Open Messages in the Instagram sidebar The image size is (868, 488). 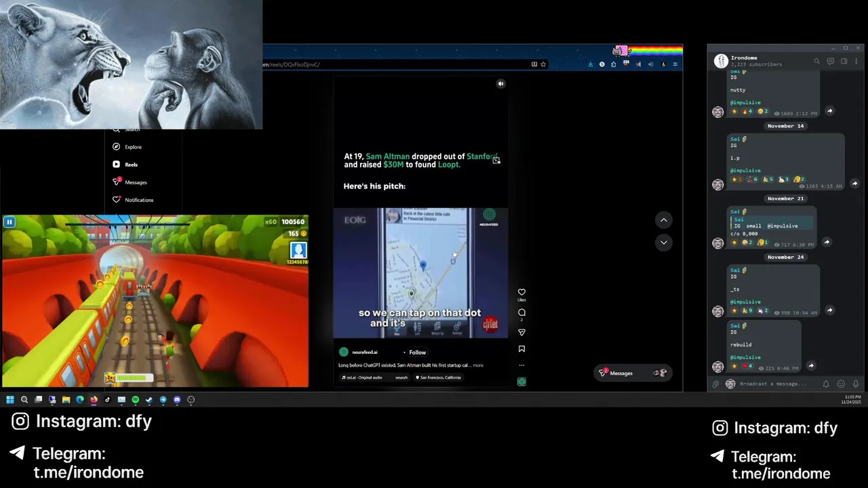tap(130, 182)
